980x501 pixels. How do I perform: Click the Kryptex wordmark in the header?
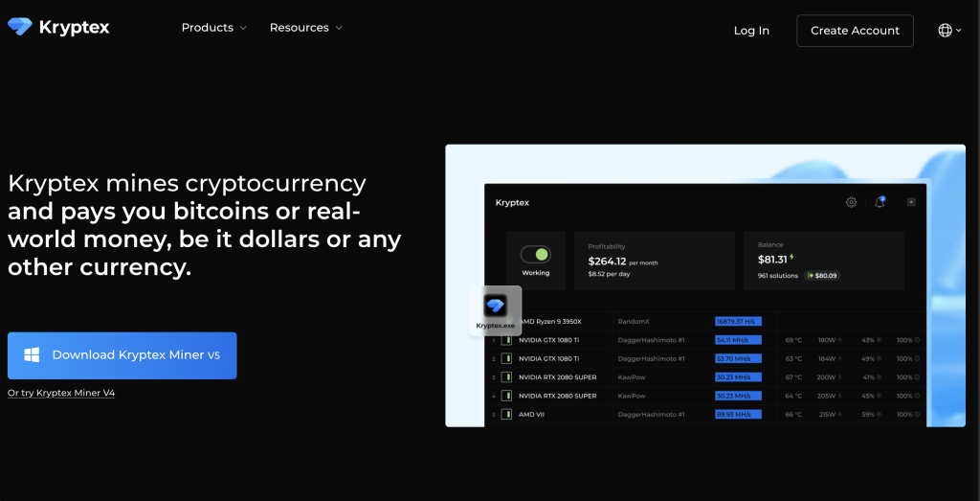74,28
